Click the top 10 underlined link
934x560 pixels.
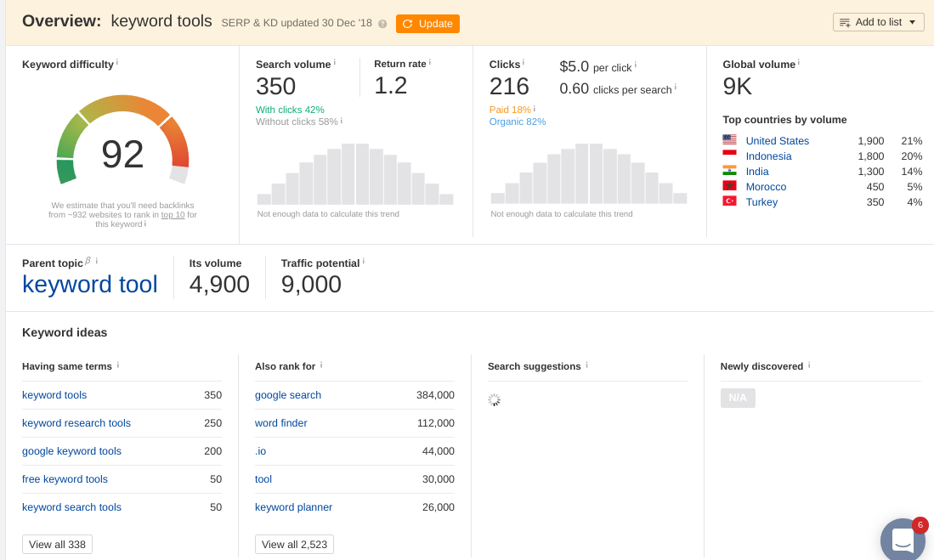pos(173,215)
